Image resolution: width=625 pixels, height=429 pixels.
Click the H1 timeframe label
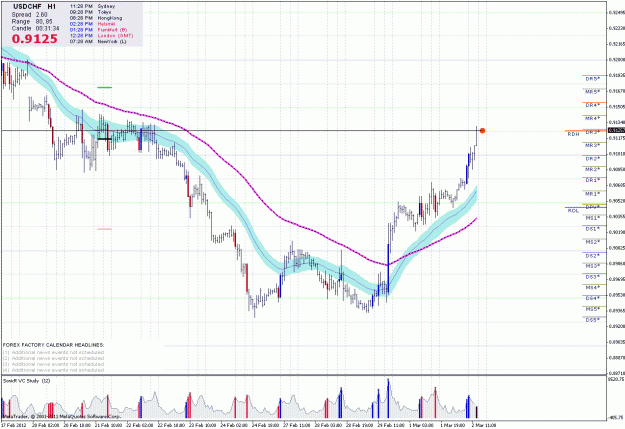[51, 7]
